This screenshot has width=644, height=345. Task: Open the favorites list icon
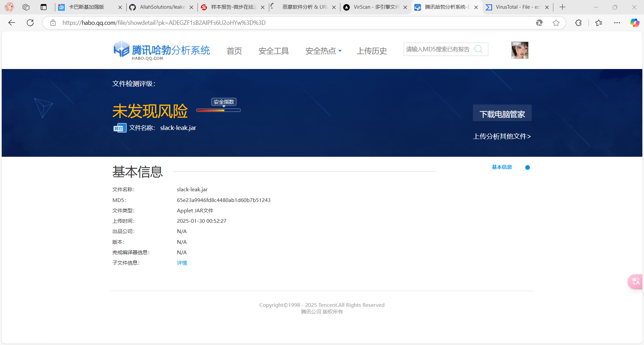coord(599,23)
